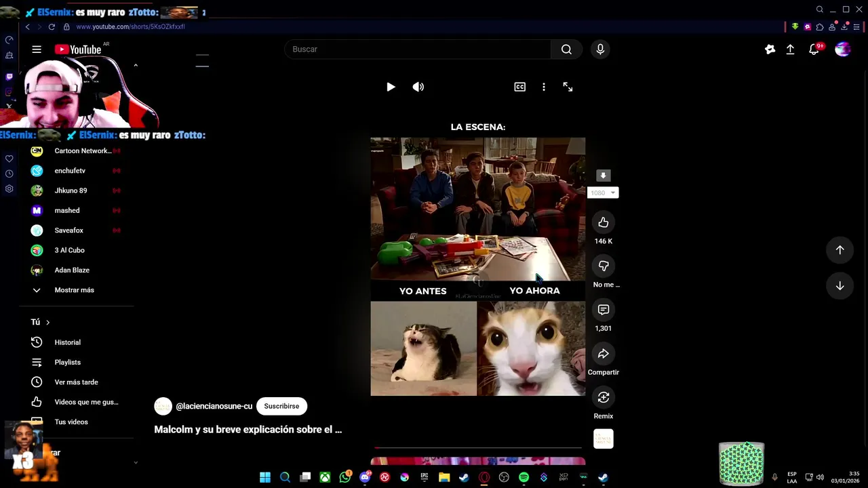The width and height of the screenshot is (868, 488).
Task: Like the short with thumbs up
Action: pyautogui.click(x=604, y=222)
